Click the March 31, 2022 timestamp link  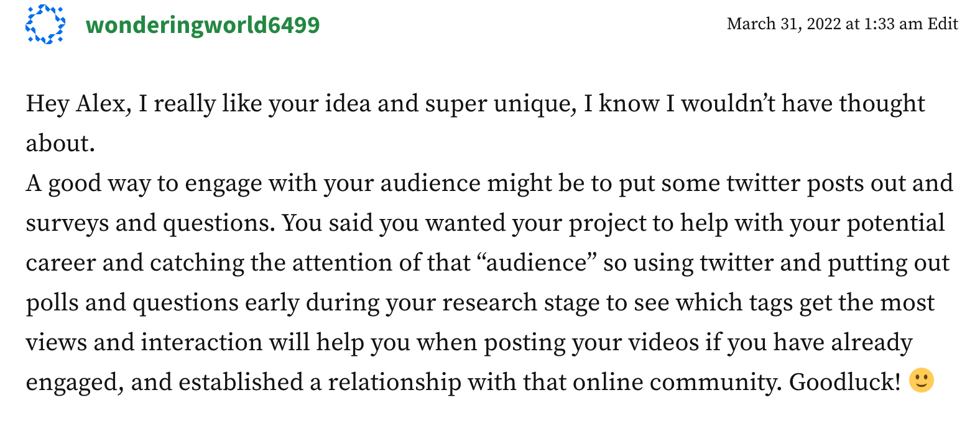784,24
